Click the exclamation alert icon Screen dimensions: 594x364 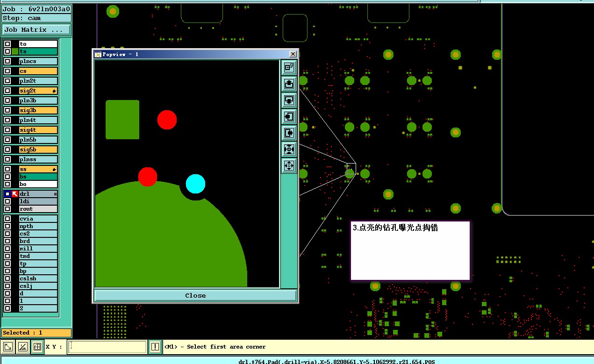pyautogui.click(x=155, y=347)
